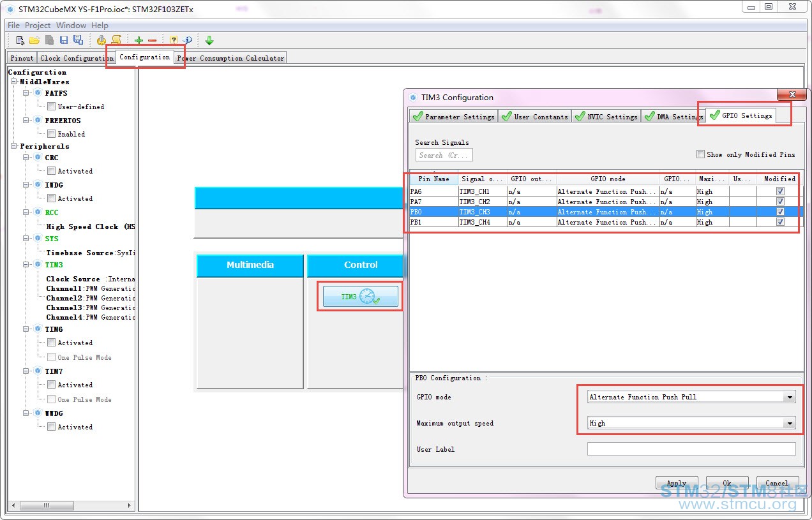Collapse the TIM3 tree node

click(27, 265)
